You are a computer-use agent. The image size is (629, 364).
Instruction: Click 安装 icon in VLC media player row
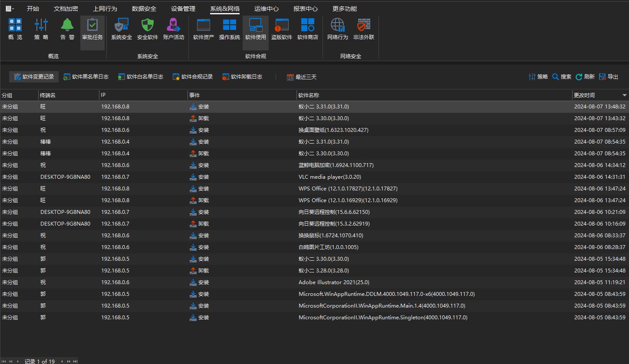tap(193, 177)
